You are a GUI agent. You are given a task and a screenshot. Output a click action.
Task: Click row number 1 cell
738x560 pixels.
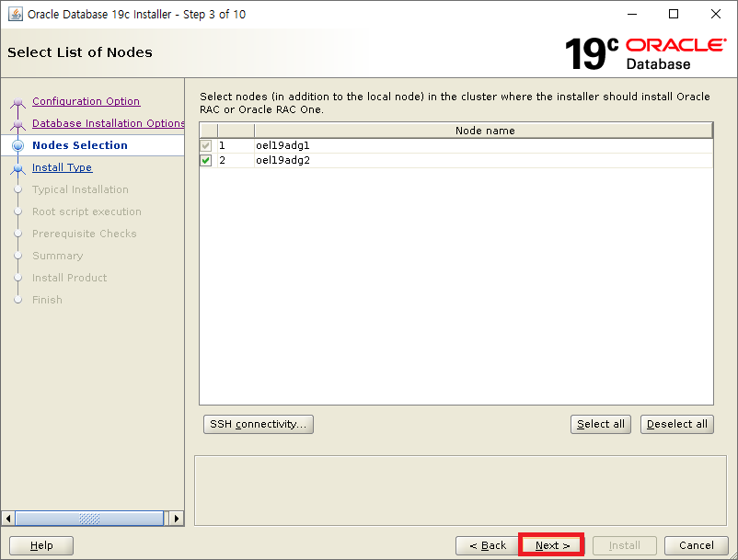coord(236,146)
